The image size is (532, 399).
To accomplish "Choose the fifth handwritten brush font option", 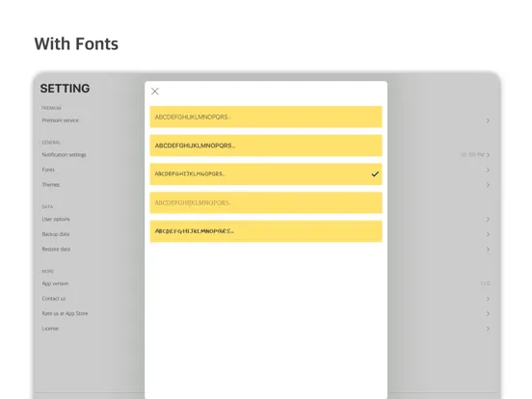I will [x=266, y=231].
